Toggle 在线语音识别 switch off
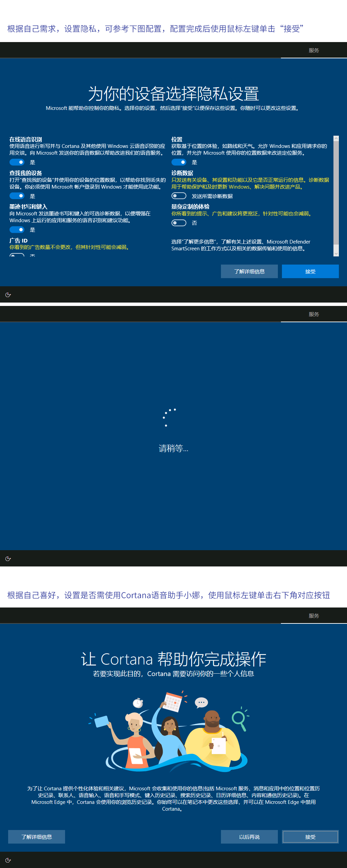This screenshot has height=868, width=347. 17,162
